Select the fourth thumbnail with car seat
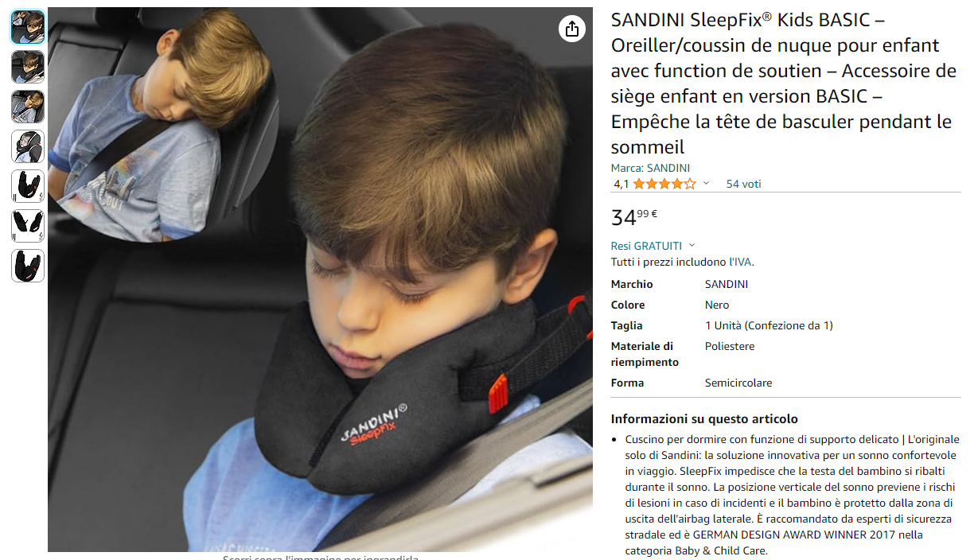The width and height of the screenshot is (978, 560). pos(28,146)
